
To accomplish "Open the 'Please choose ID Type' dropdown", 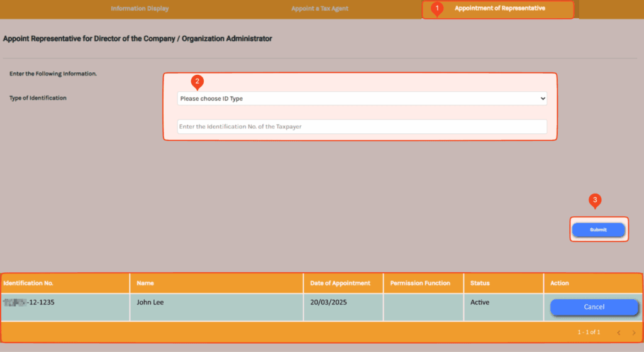I will coord(362,99).
